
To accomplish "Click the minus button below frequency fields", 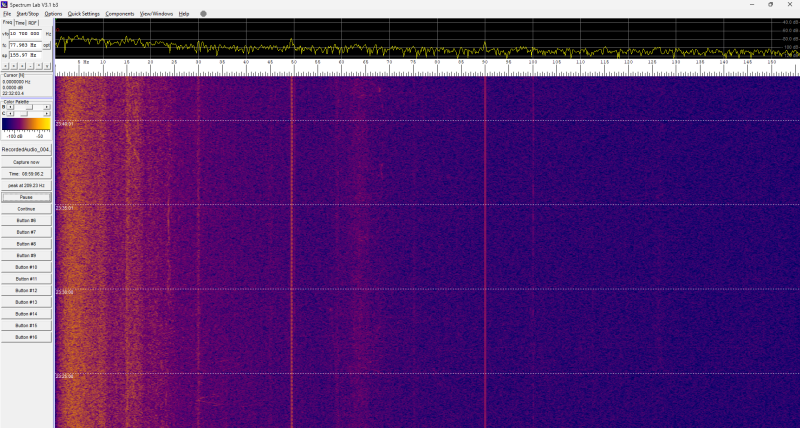I will click(x=31, y=66).
